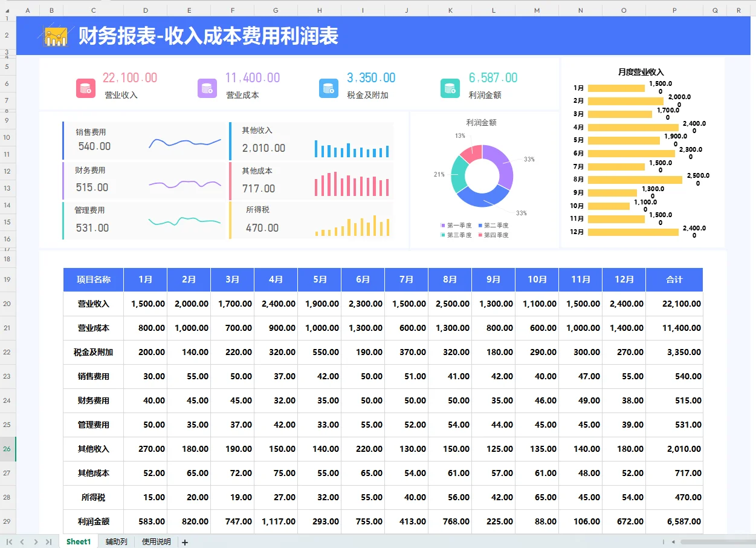Open the 使用说明 sheet tab

click(156, 542)
